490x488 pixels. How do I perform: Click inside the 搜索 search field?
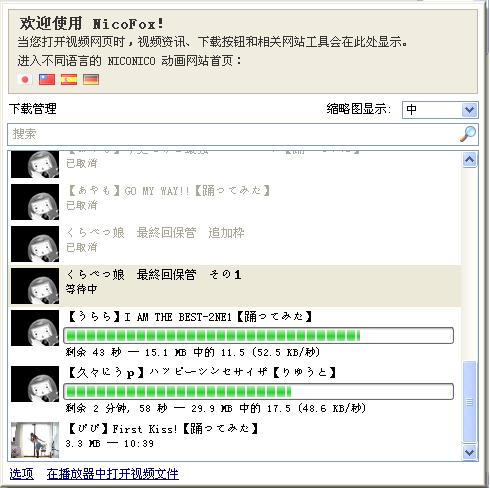233,134
